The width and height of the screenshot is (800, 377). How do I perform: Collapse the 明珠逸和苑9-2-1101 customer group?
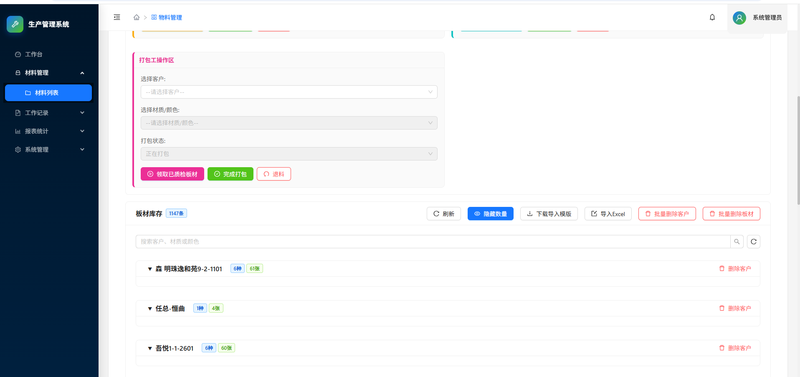click(x=150, y=269)
